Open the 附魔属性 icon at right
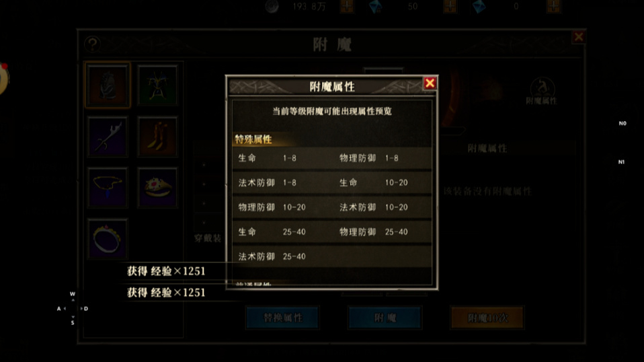 click(542, 92)
